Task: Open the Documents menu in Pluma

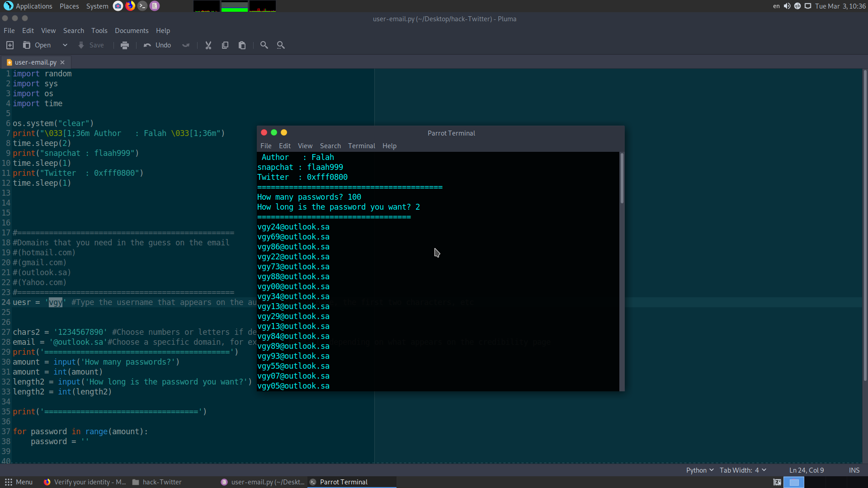Action: pyautogui.click(x=132, y=31)
